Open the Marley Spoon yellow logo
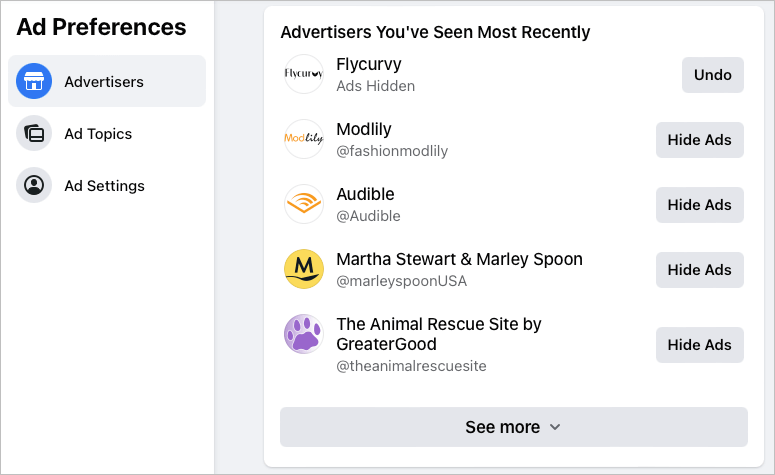 304,269
